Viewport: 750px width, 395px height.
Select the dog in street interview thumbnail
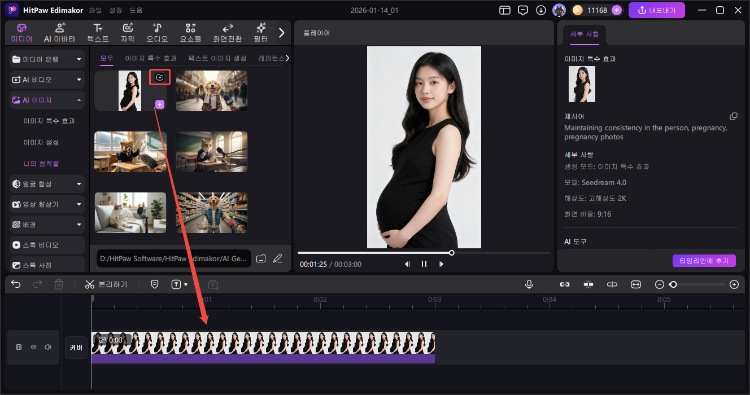[211, 90]
